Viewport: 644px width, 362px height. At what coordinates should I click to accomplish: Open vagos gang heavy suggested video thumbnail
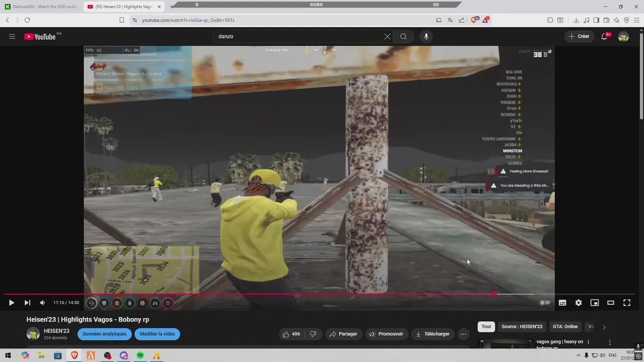pos(505,344)
